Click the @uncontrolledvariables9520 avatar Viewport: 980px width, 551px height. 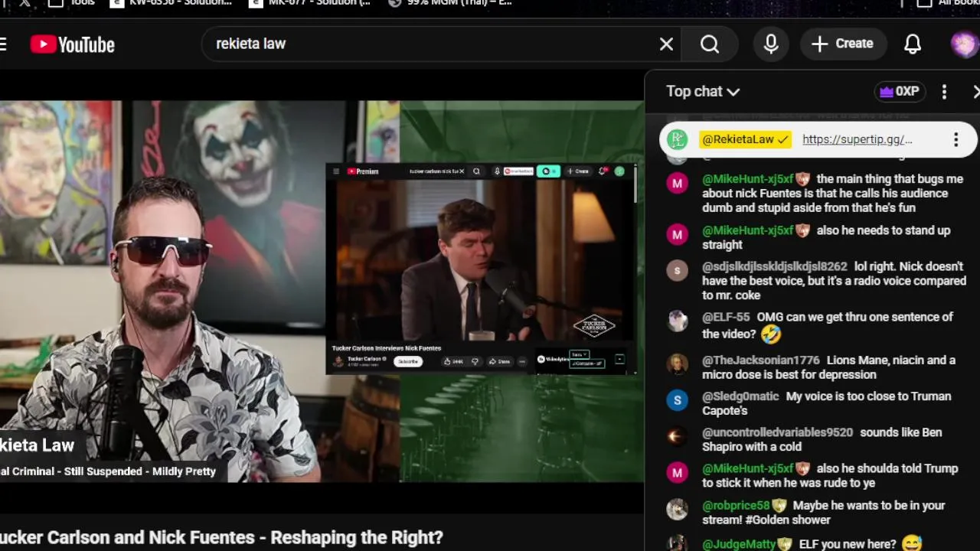pyautogui.click(x=677, y=436)
